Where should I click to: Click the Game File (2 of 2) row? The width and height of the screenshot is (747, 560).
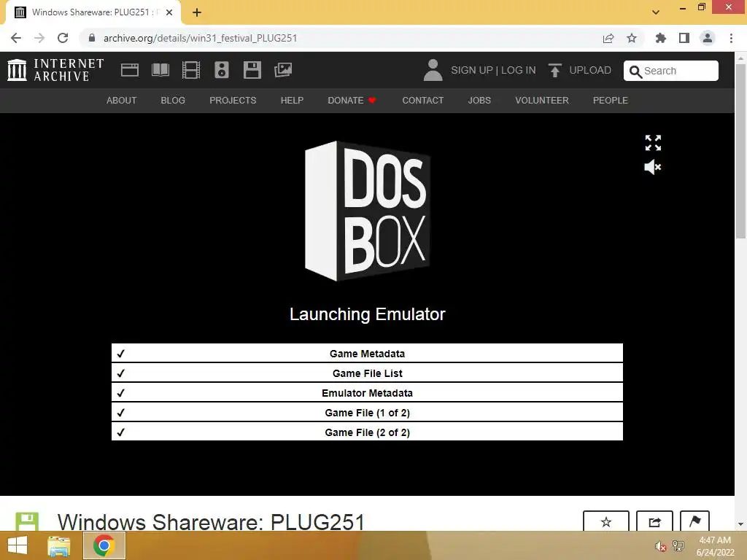367,432
